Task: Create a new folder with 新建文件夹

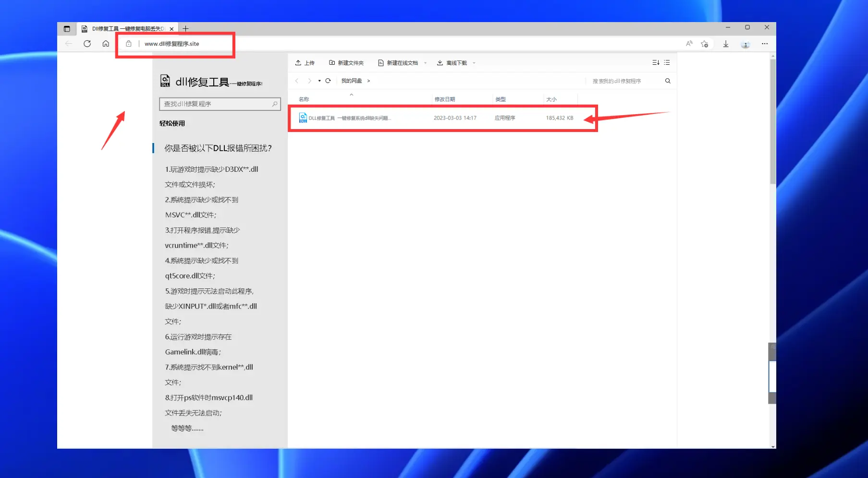Action: tap(346, 63)
